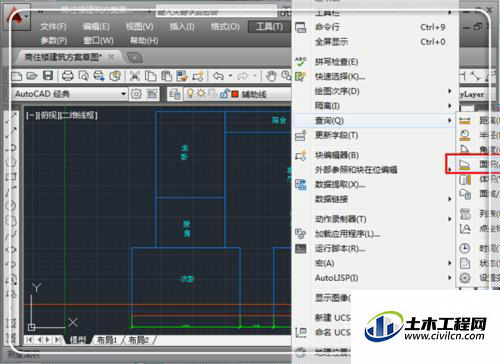Open the 插入(I) menu
The height and width of the screenshot is (364, 500).
(182, 27)
